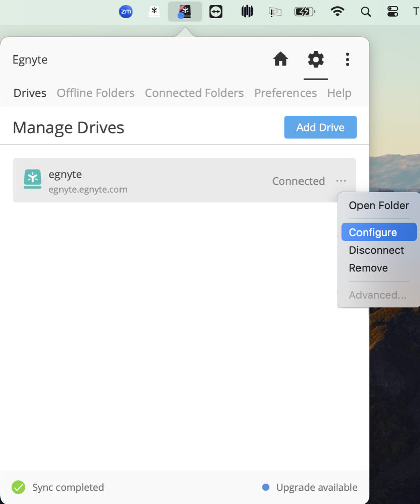The image size is (420, 504).
Task: Choose Open Folder from the context menu
Action: 379,205
